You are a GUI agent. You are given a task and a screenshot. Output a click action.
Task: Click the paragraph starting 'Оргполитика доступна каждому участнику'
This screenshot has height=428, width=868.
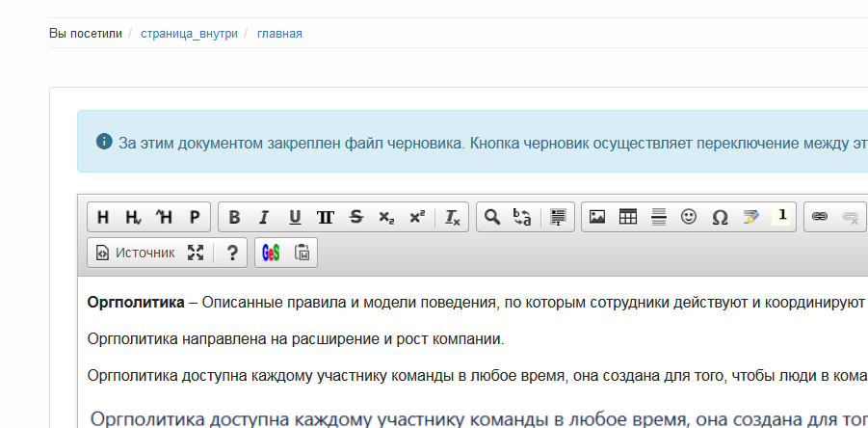478,376
